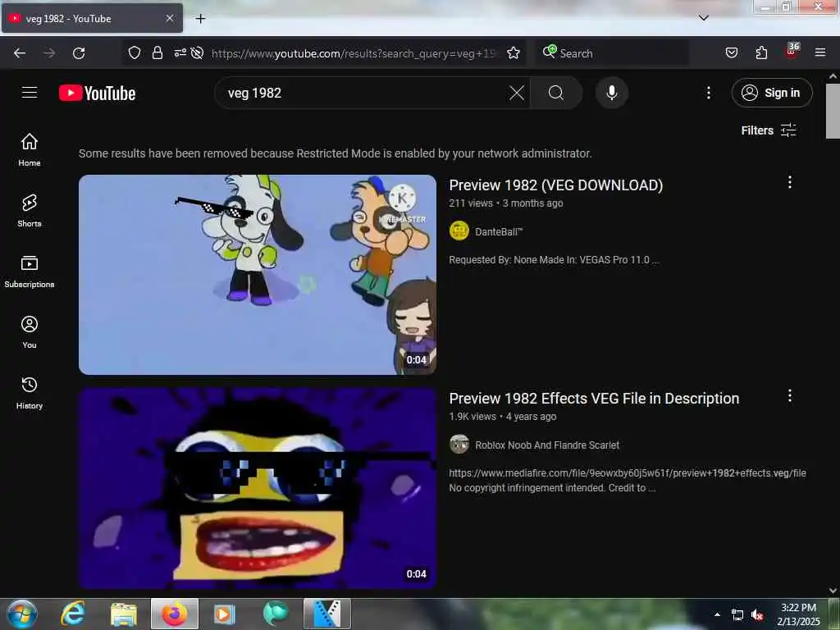Show hidden system tray icons
The width and height of the screenshot is (840, 630).
tap(717, 614)
